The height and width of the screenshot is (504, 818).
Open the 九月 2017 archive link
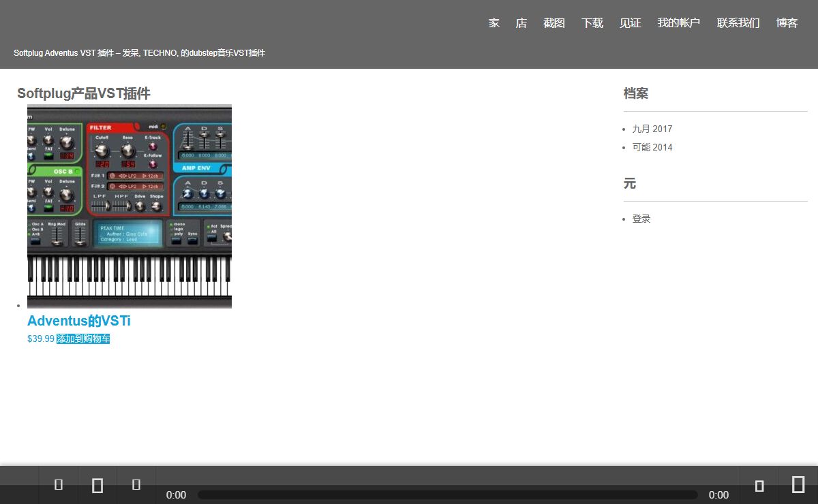652,129
